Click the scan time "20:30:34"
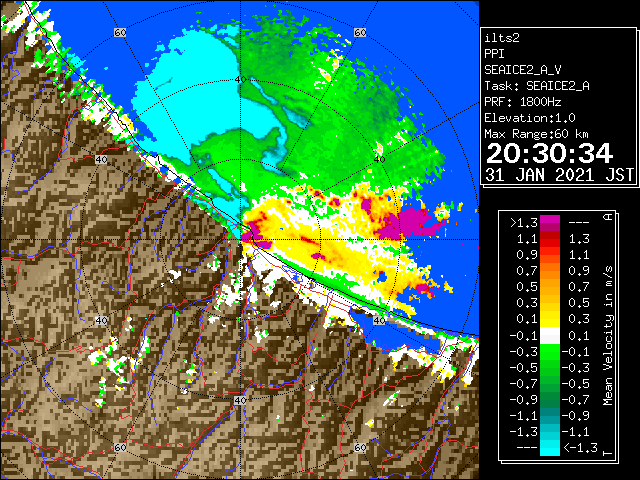 [549, 153]
